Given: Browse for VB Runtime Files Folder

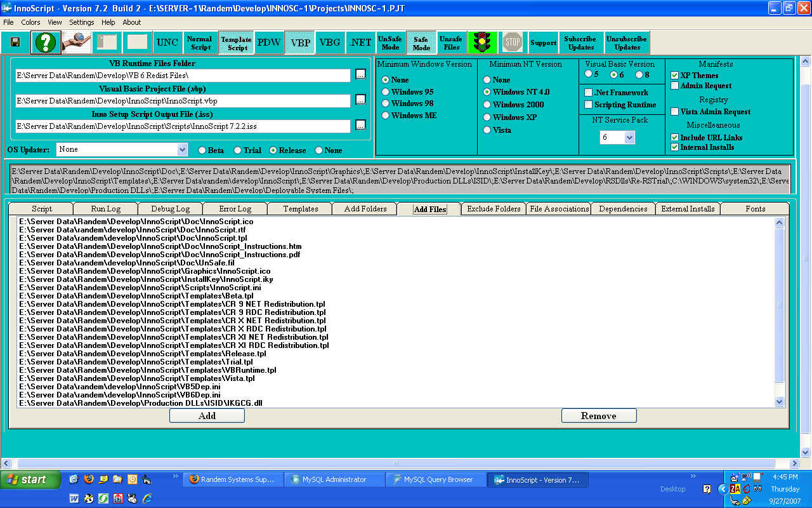Looking at the screenshot, I should click(360, 75).
